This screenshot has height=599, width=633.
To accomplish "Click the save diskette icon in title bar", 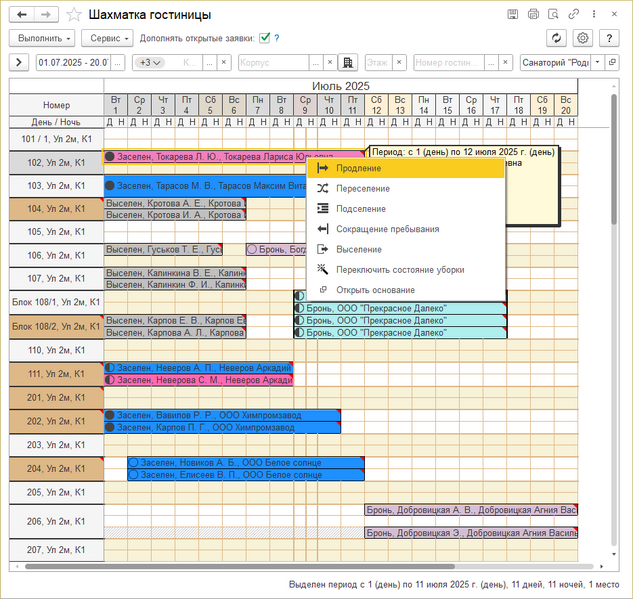I will [x=513, y=14].
